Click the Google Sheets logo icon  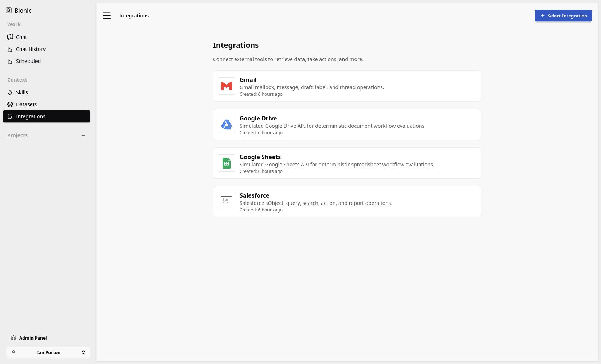(227, 163)
